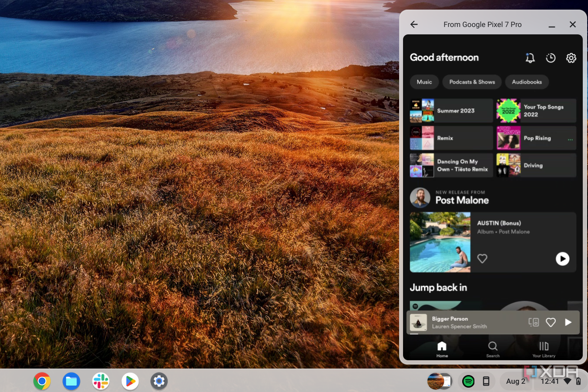Click the Pop Rising green more dots
This screenshot has height=392, width=588.
(x=570, y=140)
